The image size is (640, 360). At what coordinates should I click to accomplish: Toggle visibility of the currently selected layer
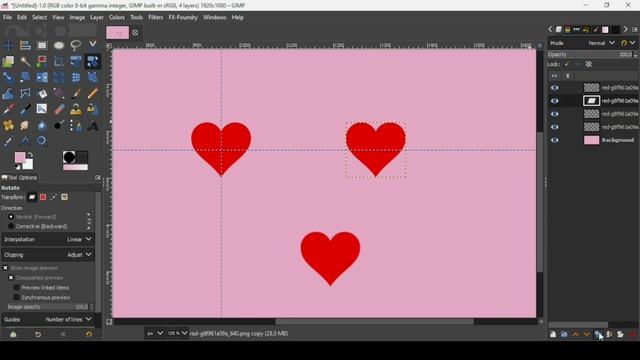(x=554, y=101)
